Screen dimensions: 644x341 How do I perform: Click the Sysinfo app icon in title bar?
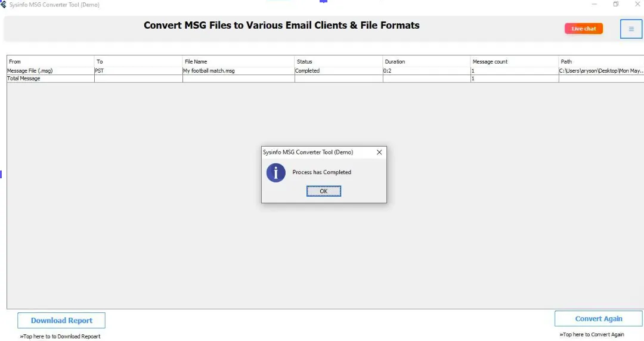[4, 5]
